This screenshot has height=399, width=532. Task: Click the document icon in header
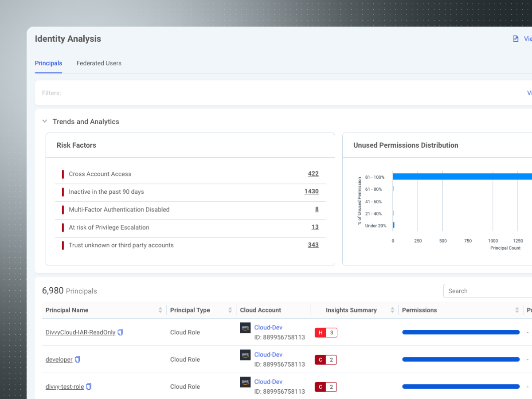pos(516,39)
